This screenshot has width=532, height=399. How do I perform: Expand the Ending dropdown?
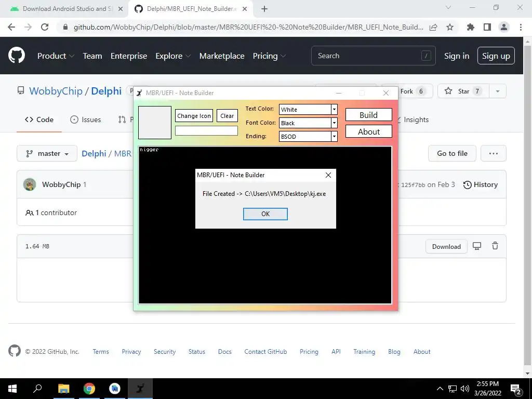click(x=334, y=137)
